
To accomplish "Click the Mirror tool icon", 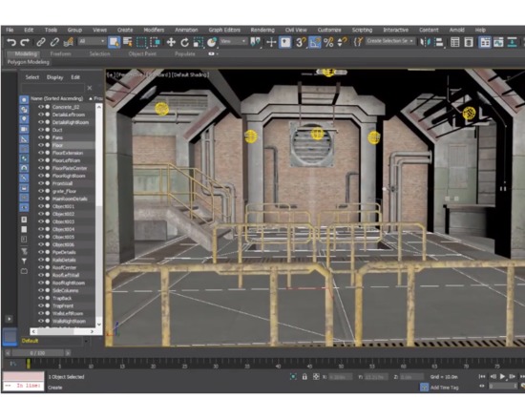I will pos(425,42).
